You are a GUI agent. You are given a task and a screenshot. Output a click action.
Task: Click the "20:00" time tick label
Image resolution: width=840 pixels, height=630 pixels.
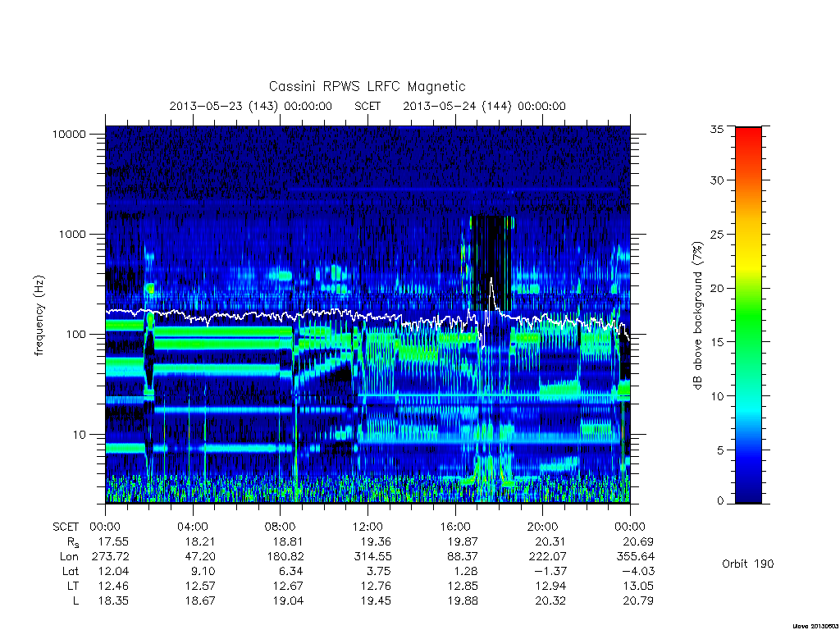pyautogui.click(x=543, y=527)
